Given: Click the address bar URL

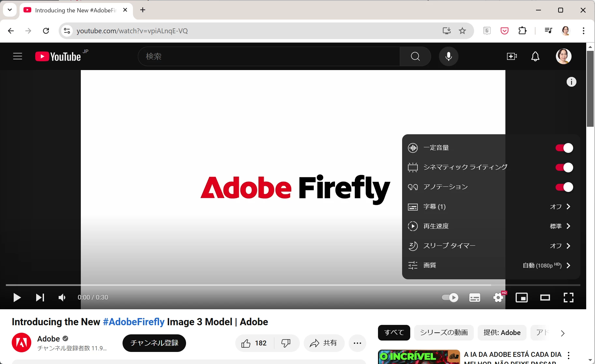Looking at the screenshot, I should 132,31.
